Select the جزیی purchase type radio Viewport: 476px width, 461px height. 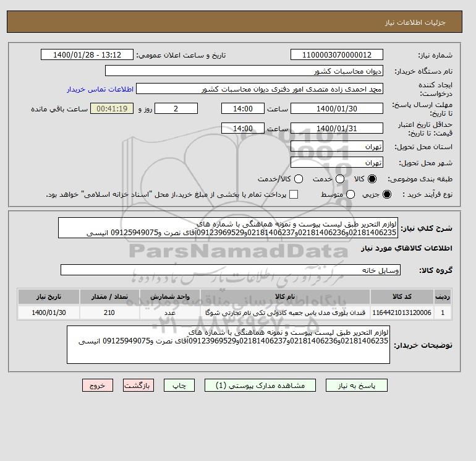click(x=387, y=194)
